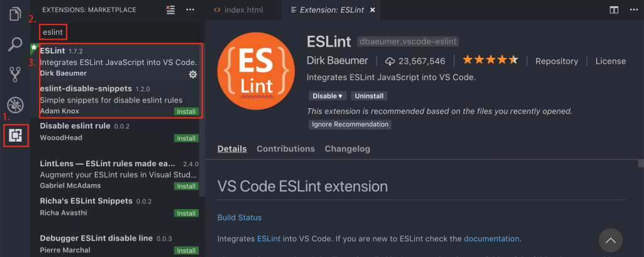Click the extensions list scrollbar
The height and width of the screenshot is (257, 644).
[202, 120]
